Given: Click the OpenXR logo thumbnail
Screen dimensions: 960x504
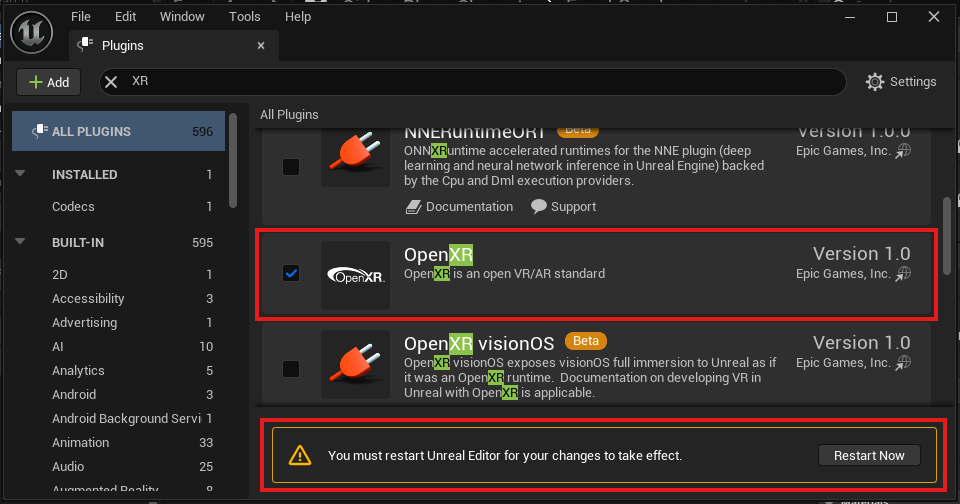Looking at the screenshot, I should [355, 276].
